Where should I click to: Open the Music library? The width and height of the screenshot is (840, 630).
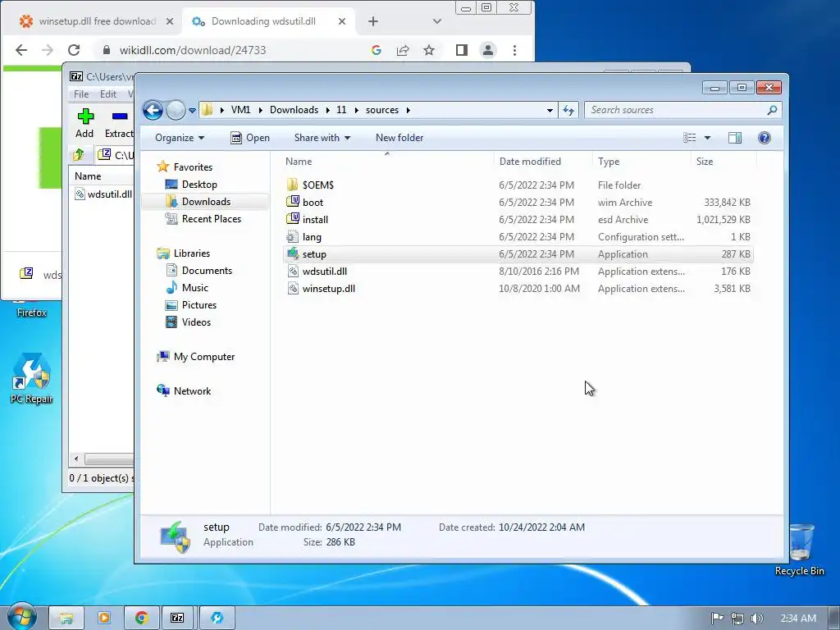click(x=194, y=288)
